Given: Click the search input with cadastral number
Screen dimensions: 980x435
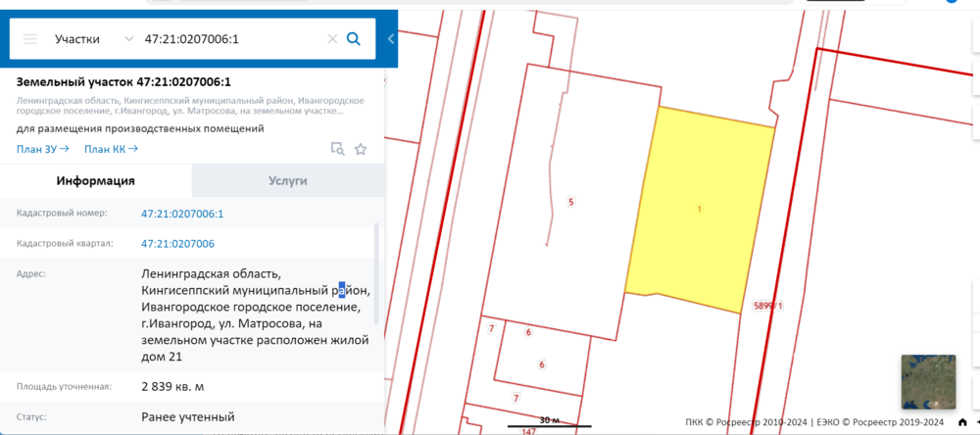Looking at the screenshot, I should (230, 39).
